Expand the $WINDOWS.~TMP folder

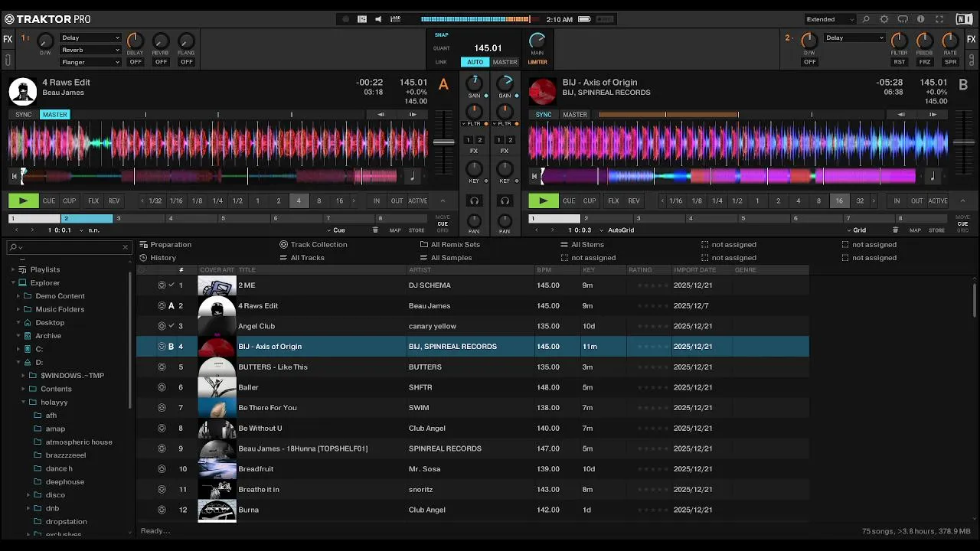[x=24, y=376]
